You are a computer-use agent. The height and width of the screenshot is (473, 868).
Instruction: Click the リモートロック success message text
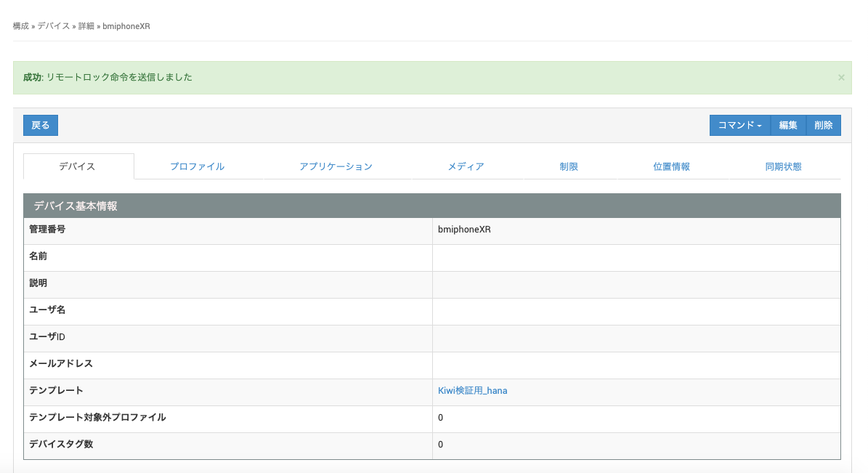119,77
